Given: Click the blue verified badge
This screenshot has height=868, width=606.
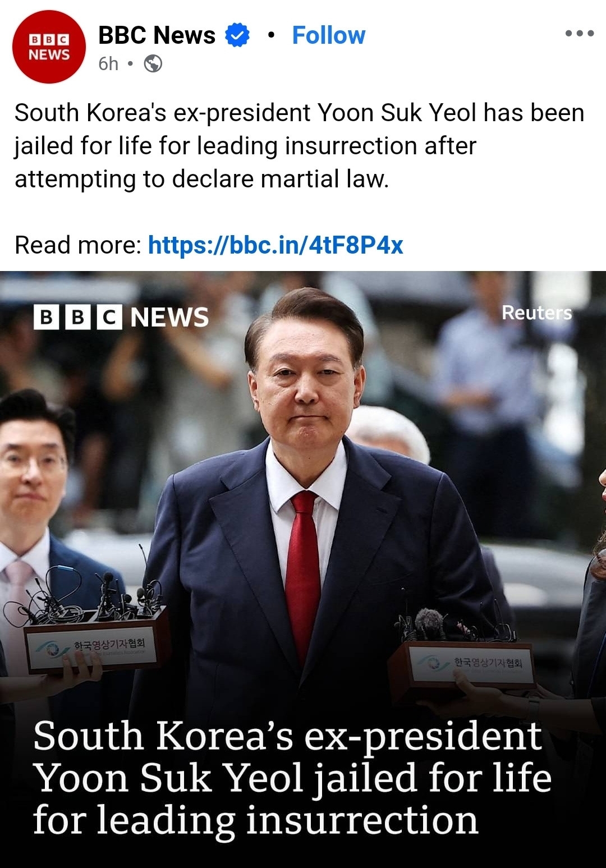Looking at the screenshot, I should (x=237, y=35).
